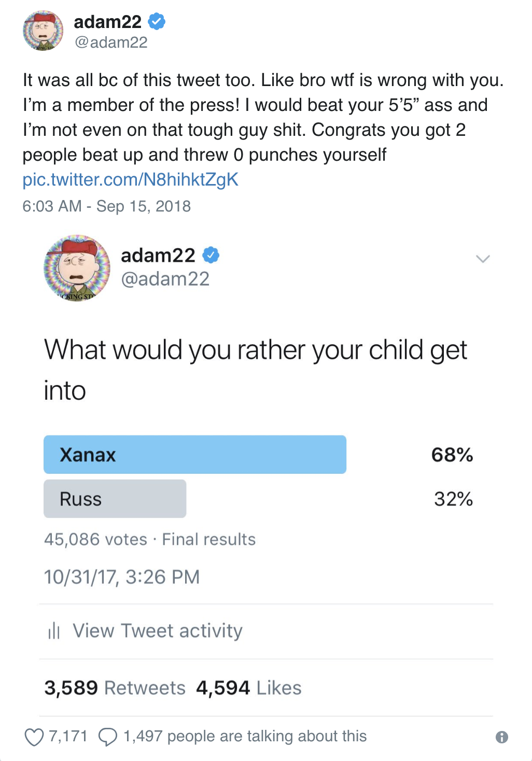Vote for the Russ poll option
Image resolution: width=532 pixels, height=761 pixels.
[x=115, y=498]
